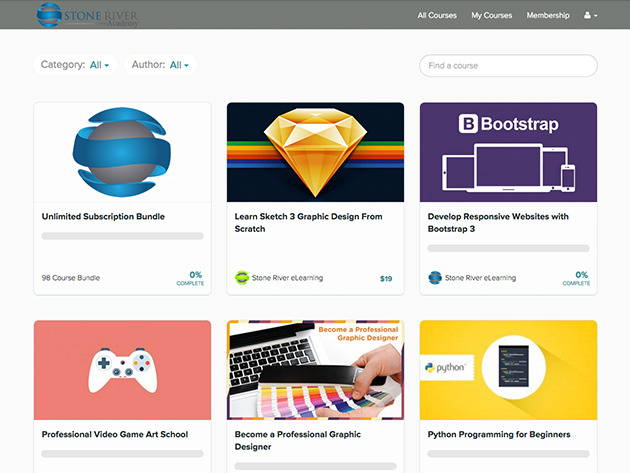This screenshot has width=630, height=473.
Task: Open the user account profile icon menu
Action: click(x=590, y=15)
